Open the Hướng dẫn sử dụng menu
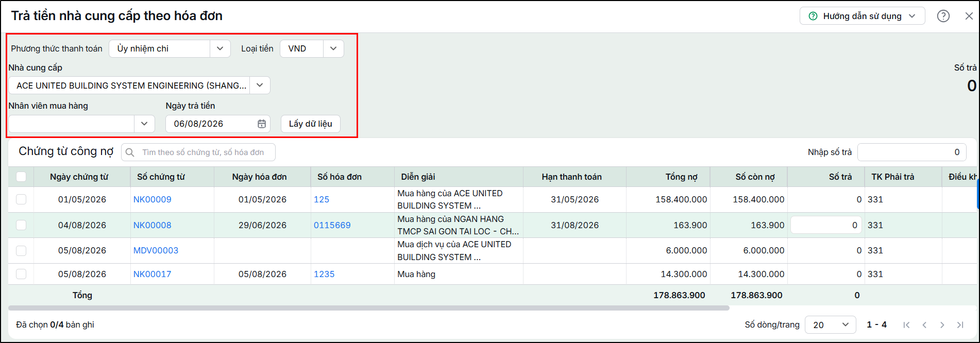This screenshot has height=343, width=980. (862, 16)
